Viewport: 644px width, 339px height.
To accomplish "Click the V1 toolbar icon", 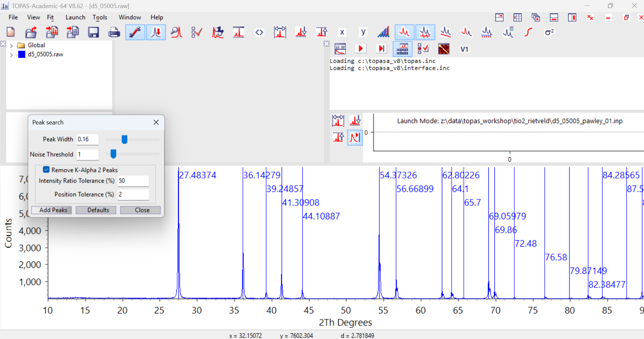I will (x=464, y=49).
